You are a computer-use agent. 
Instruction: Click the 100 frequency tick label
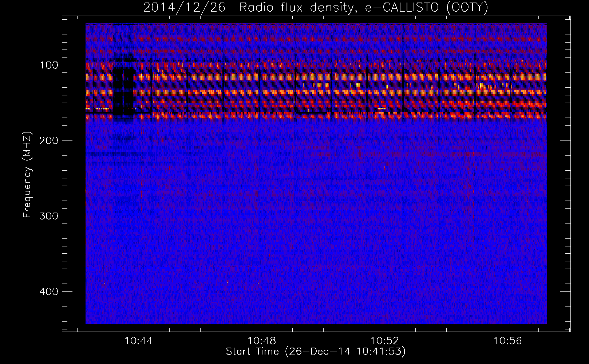pyautogui.click(x=49, y=65)
